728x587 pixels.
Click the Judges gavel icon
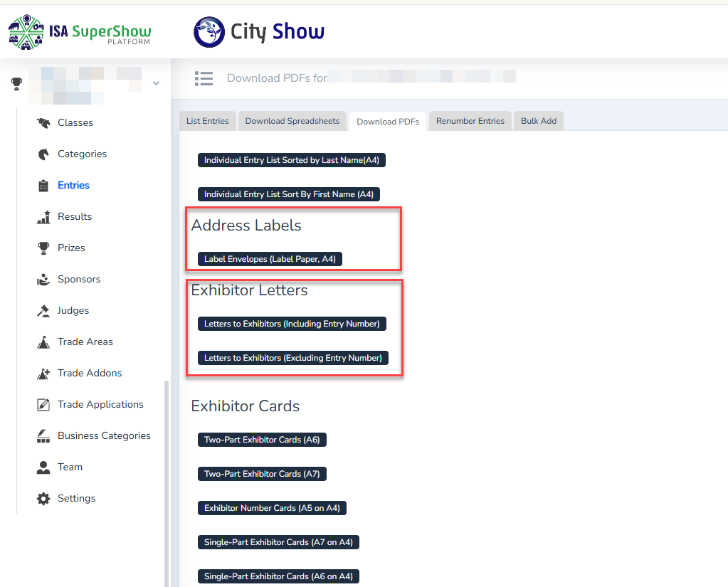(43, 310)
